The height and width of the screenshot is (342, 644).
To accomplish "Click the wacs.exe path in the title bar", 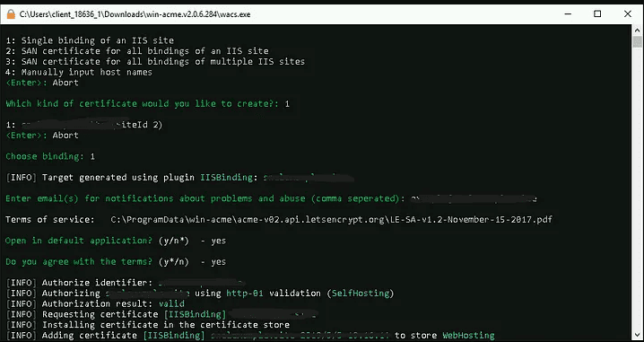I will pos(135,14).
